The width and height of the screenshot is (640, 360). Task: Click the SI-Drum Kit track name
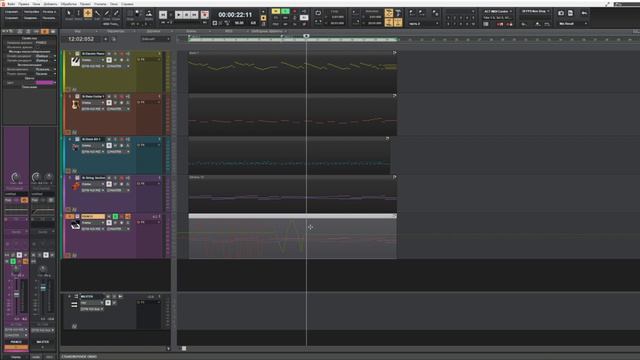[x=93, y=139]
